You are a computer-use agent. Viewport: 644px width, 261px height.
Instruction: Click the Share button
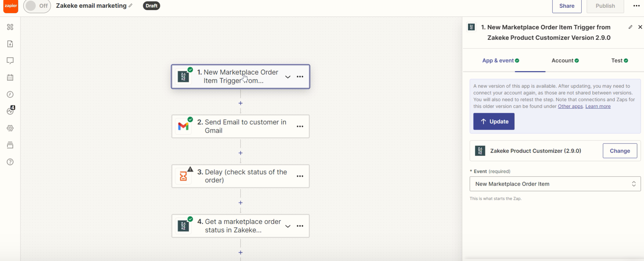tap(567, 6)
